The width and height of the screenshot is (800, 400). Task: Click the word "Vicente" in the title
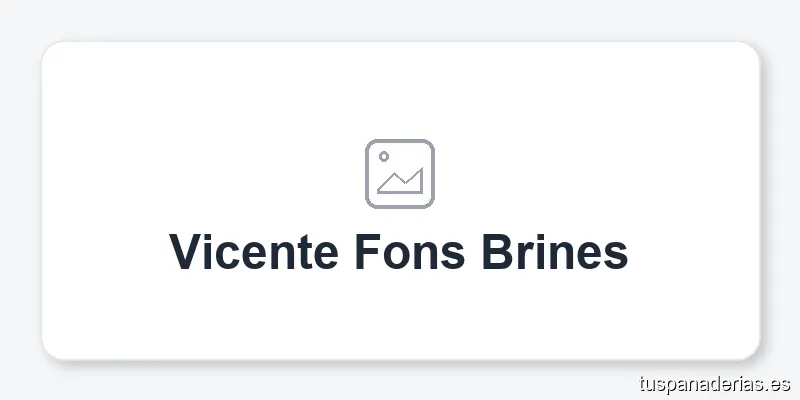253,251
